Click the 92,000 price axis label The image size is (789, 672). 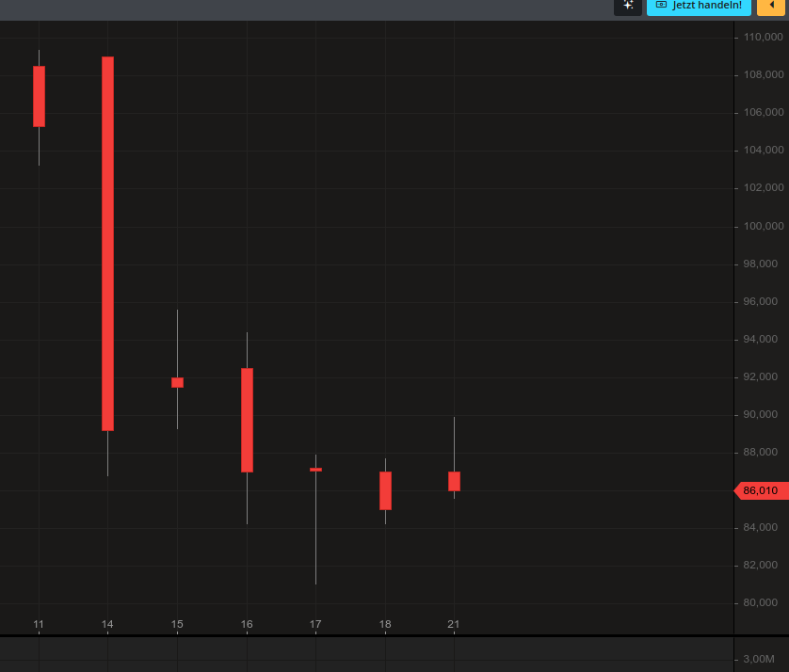(763, 376)
